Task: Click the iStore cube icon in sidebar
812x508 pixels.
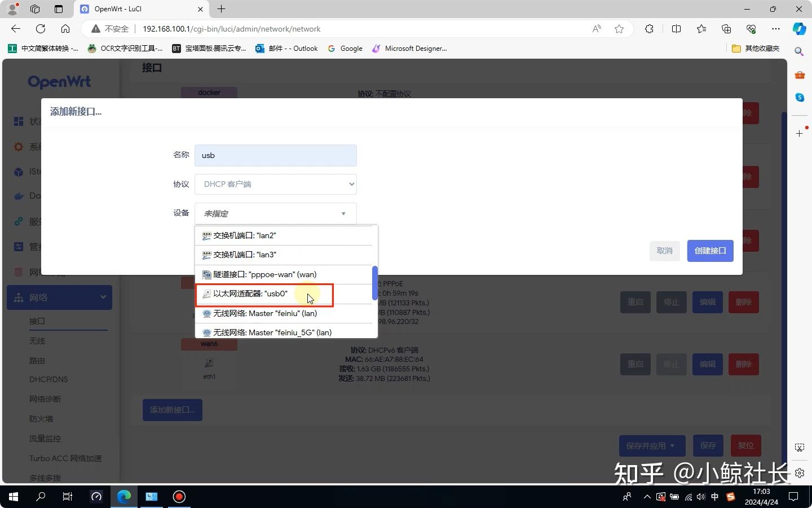Action: tap(18, 171)
